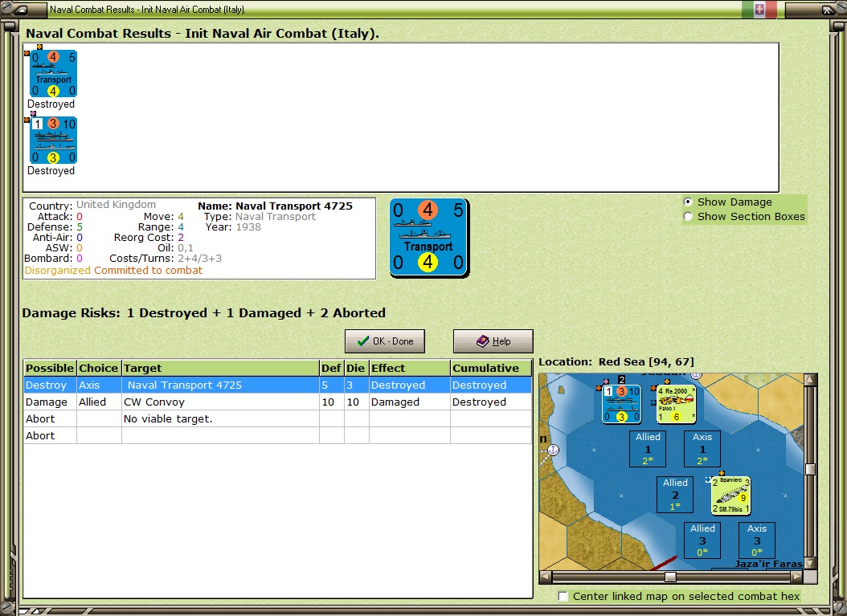This screenshot has width=847, height=616.
Task: Select the Show Damage radio button
Action: (x=688, y=202)
